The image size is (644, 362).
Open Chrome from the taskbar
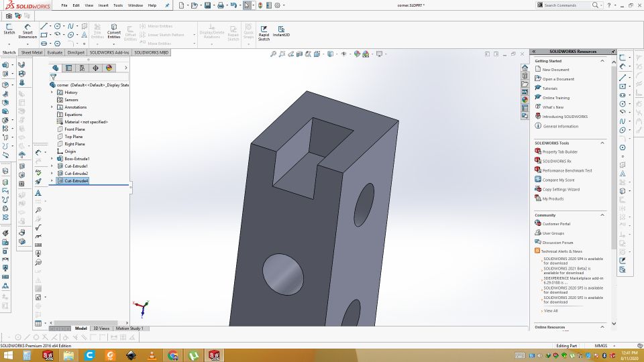(173, 355)
